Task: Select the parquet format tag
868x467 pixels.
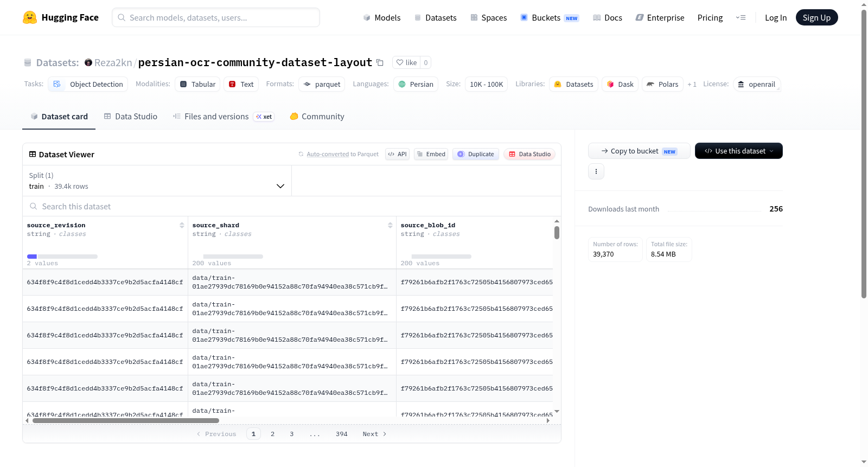Action: (x=322, y=84)
